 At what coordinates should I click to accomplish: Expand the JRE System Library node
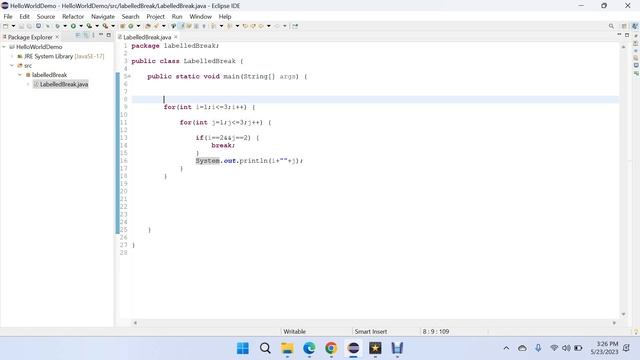12,56
